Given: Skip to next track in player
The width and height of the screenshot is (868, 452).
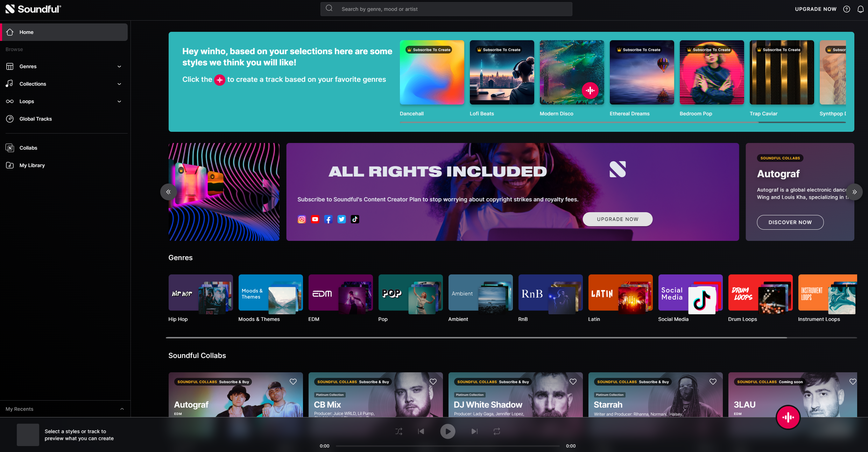Looking at the screenshot, I should click(x=474, y=431).
